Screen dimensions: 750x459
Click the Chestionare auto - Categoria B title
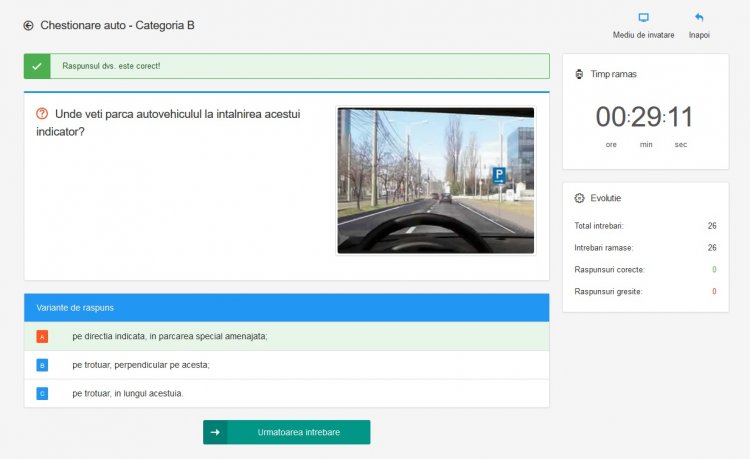[117, 25]
